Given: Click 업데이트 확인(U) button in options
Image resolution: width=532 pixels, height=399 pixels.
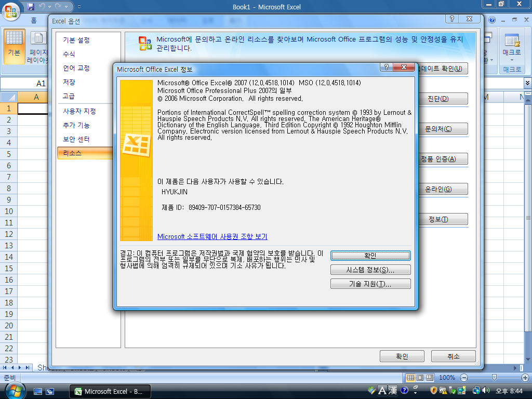Looking at the screenshot, I should tap(443, 69).
